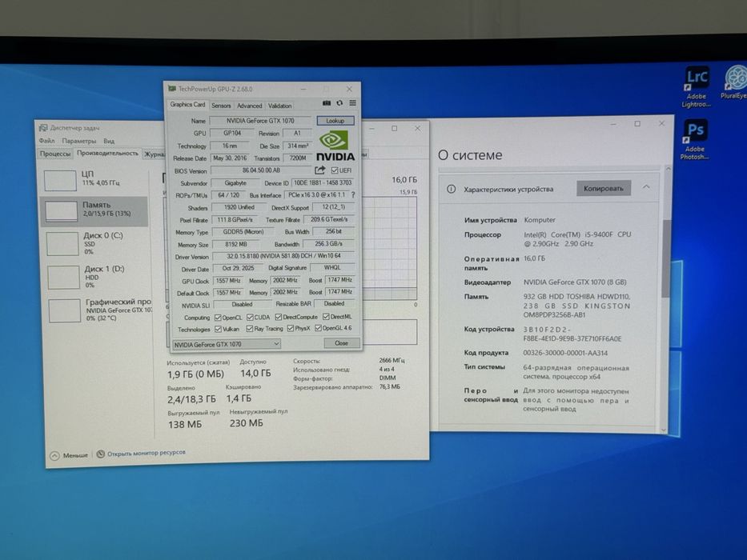Image resolution: width=747 pixels, height=560 pixels.
Task: Open the Параметры menu
Action: [78, 141]
